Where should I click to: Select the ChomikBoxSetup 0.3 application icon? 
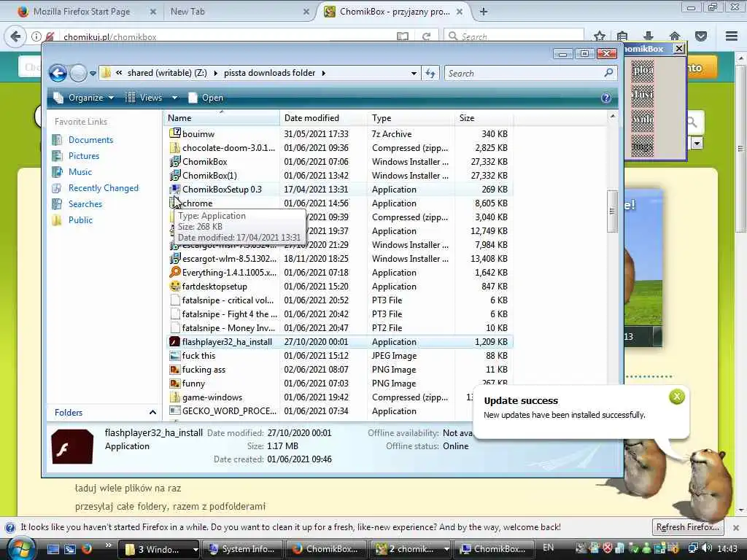[x=175, y=189]
